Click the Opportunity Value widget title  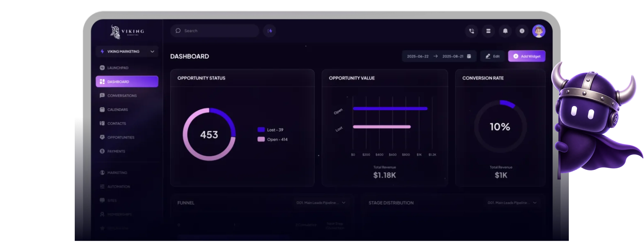(352, 78)
